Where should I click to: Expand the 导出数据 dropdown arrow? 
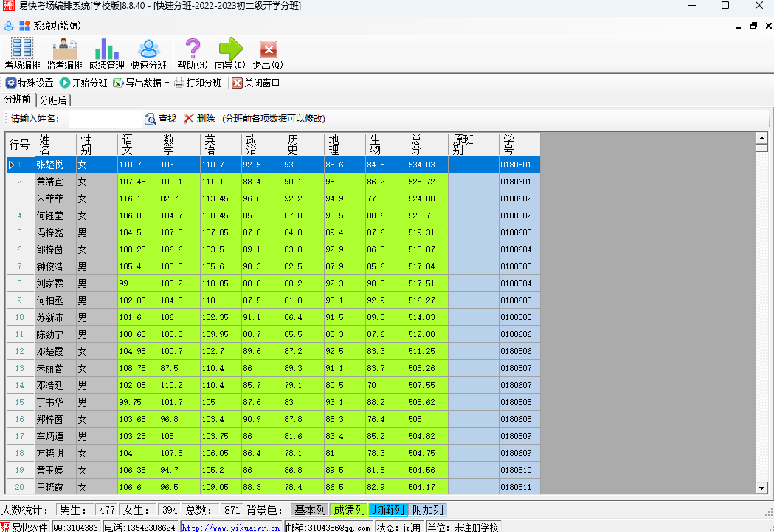click(167, 83)
